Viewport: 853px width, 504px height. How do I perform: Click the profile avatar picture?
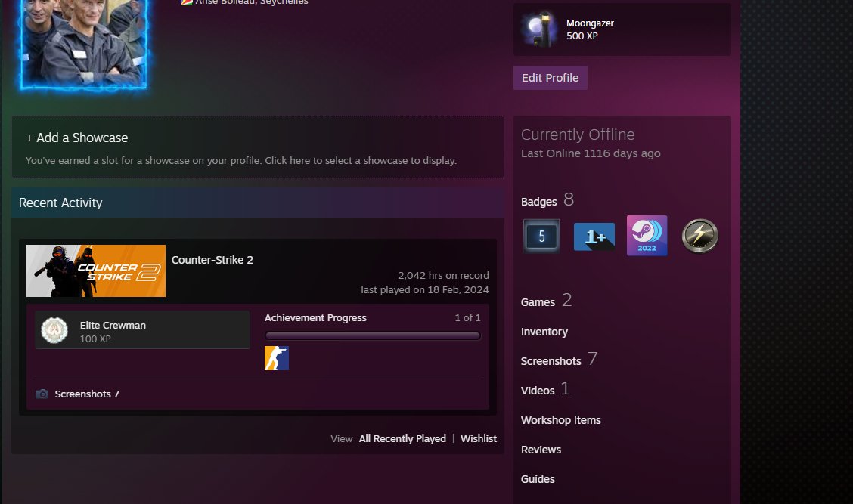pos(83,44)
